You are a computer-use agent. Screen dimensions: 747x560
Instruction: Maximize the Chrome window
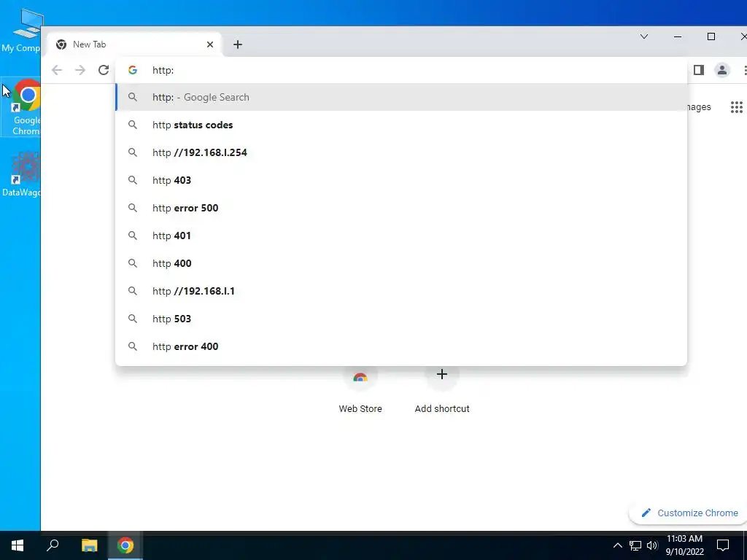pos(711,36)
